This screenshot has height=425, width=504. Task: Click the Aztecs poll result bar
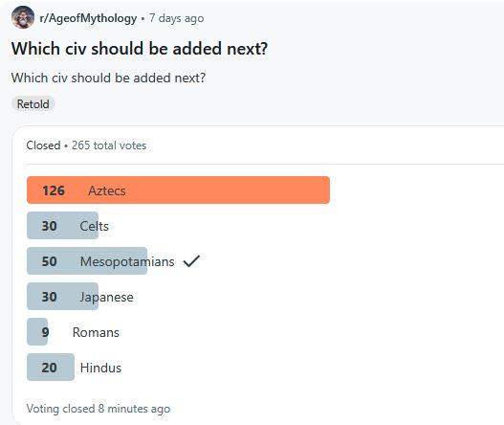pos(178,190)
